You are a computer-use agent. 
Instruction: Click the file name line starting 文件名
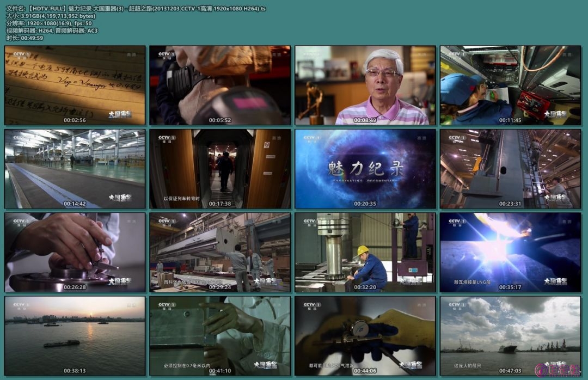tap(136, 8)
